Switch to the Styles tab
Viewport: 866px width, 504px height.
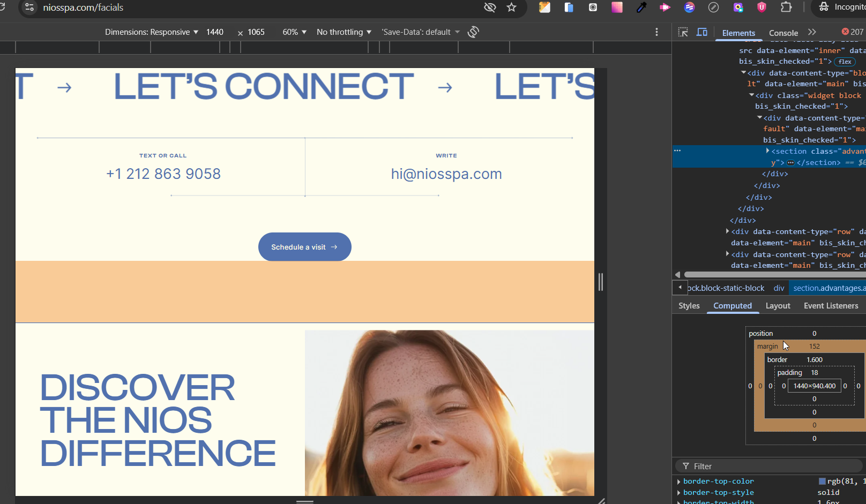point(689,306)
